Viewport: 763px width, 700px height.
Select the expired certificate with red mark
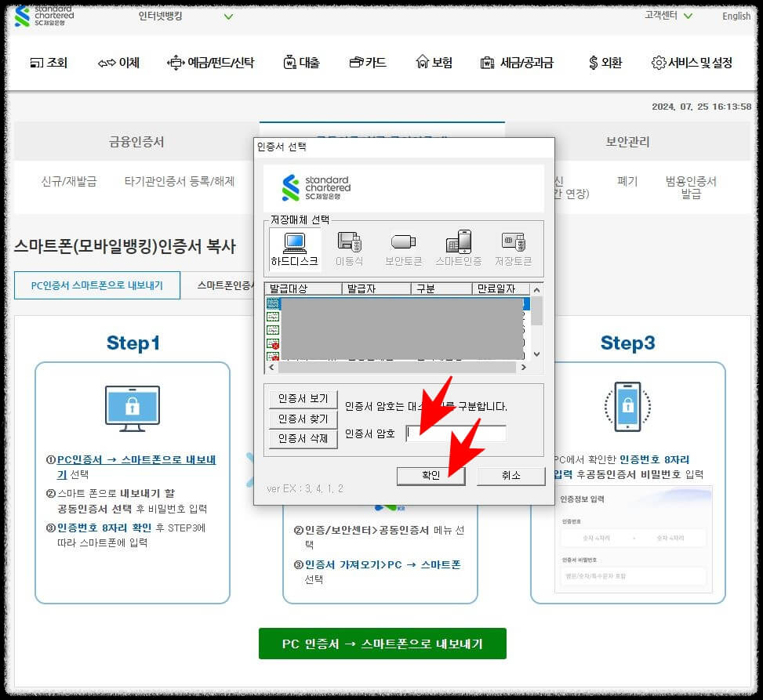pos(273,343)
